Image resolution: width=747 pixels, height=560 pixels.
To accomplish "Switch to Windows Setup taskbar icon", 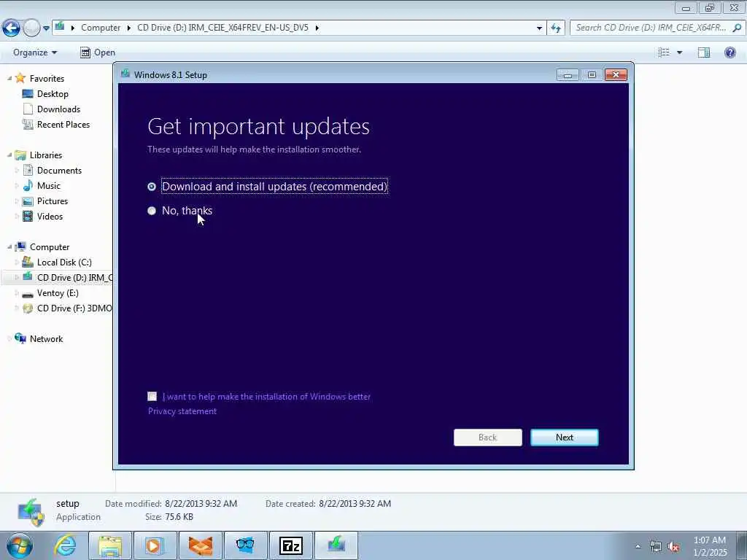I will [336, 545].
